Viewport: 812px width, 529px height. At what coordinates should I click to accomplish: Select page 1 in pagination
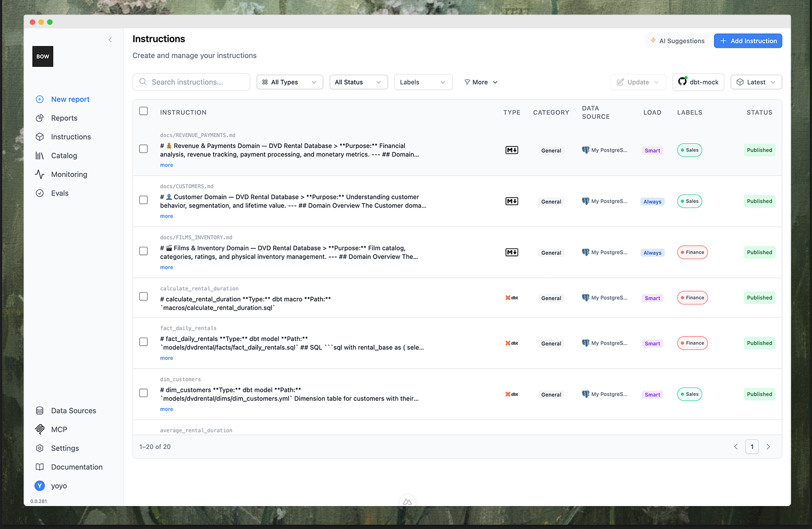click(752, 447)
